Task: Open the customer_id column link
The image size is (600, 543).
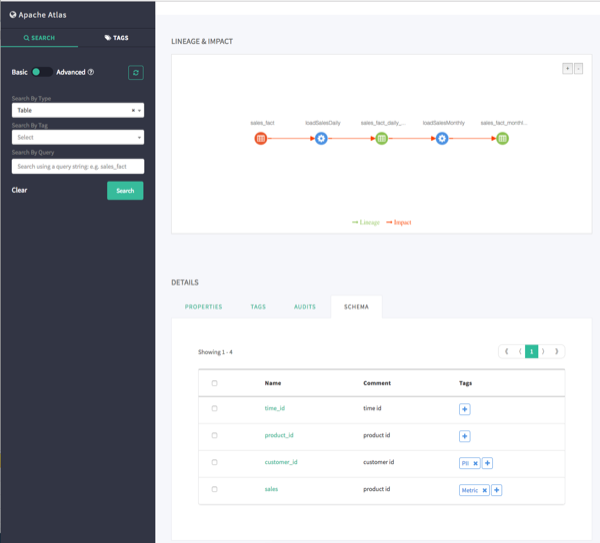Action: point(281,462)
